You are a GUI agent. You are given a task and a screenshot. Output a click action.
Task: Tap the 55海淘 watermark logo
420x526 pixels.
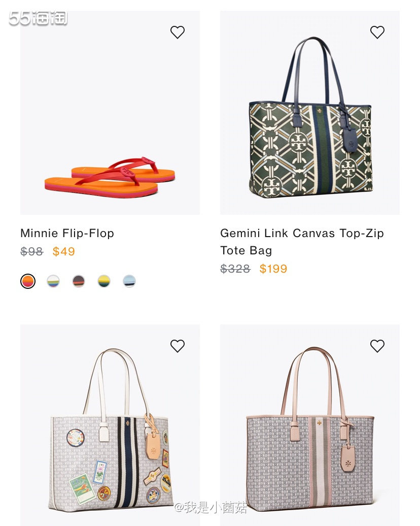pos(38,18)
